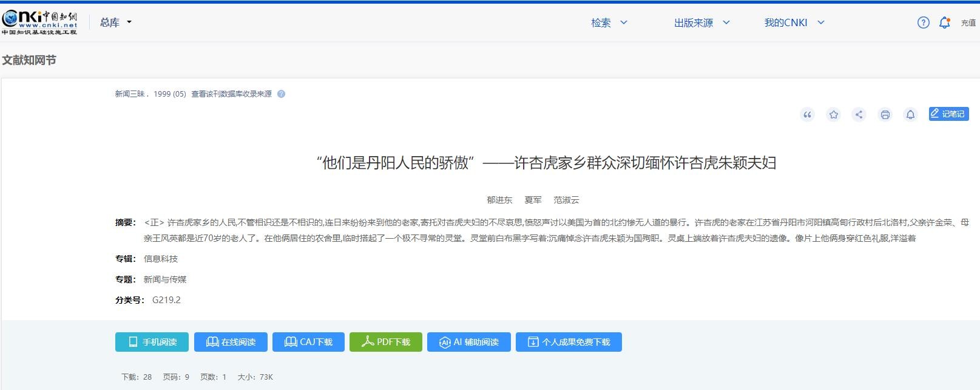The image size is (980, 390).
Task: Expand the 总库 dropdown
Action: 115,22
